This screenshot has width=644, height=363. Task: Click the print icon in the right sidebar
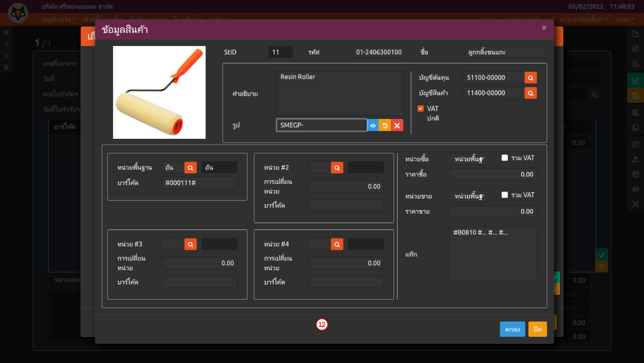636,189
